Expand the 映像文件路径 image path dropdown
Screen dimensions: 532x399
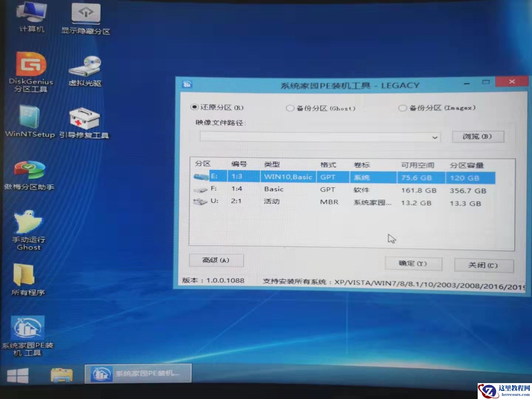tap(435, 137)
